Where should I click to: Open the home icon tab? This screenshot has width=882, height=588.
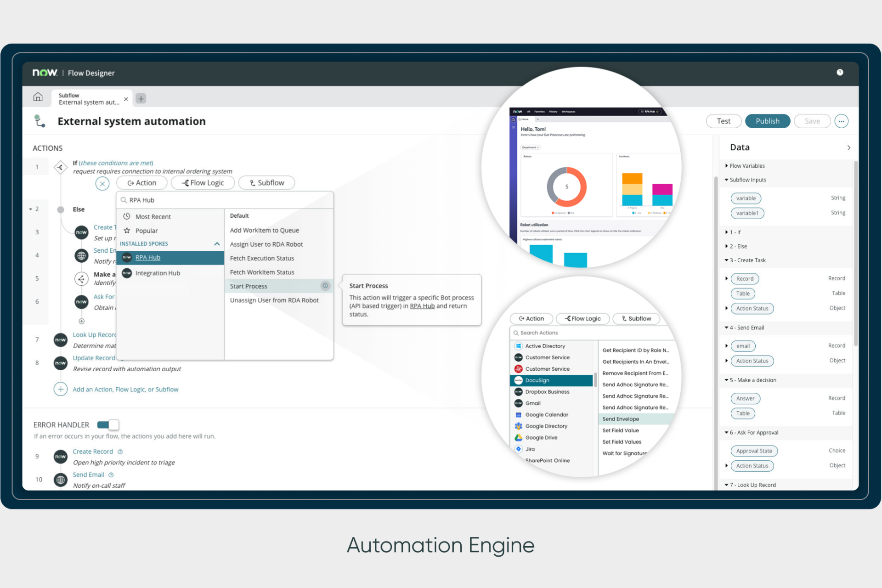[x=38, y=97]
